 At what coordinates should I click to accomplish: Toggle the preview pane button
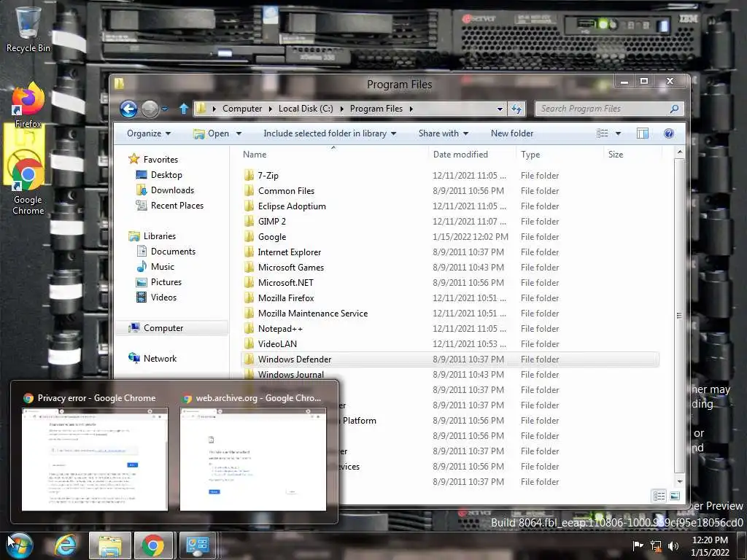643,133
